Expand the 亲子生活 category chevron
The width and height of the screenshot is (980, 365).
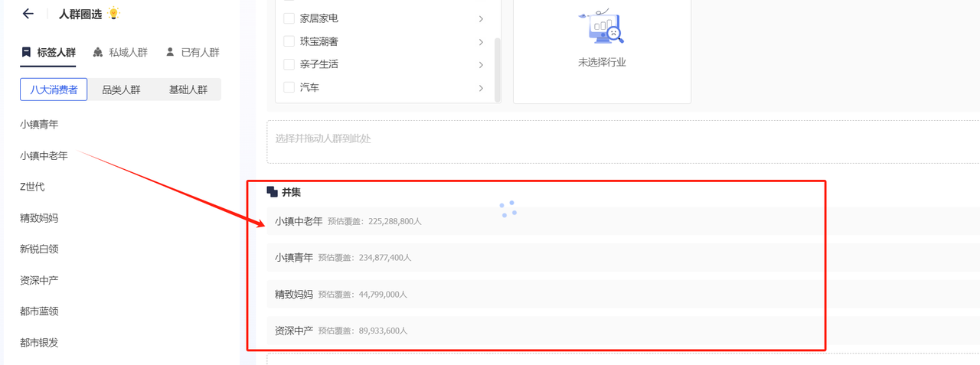[x=481, y=64]
